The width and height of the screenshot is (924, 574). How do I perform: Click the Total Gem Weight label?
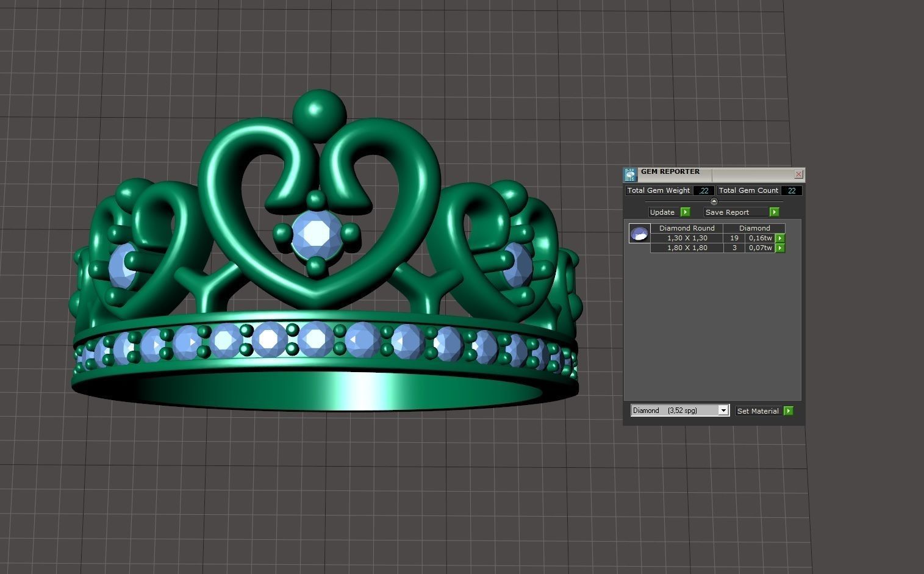click(x=659, y=190)
